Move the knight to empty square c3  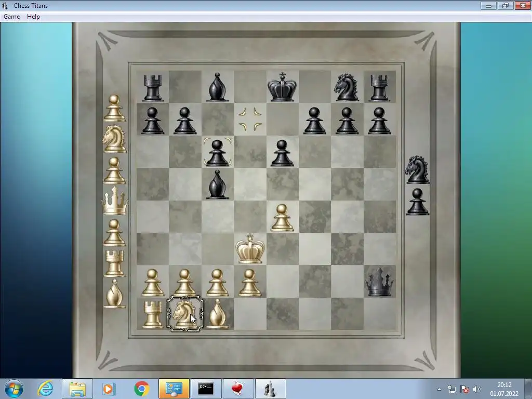(x=217, y=249)
